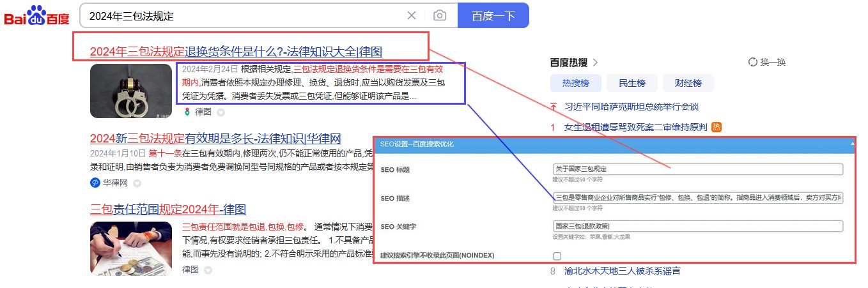Select the 热搜榜 tab
The width and height of the screenshot is (868, 288).
pyautogui.click(x=575, y=83)
